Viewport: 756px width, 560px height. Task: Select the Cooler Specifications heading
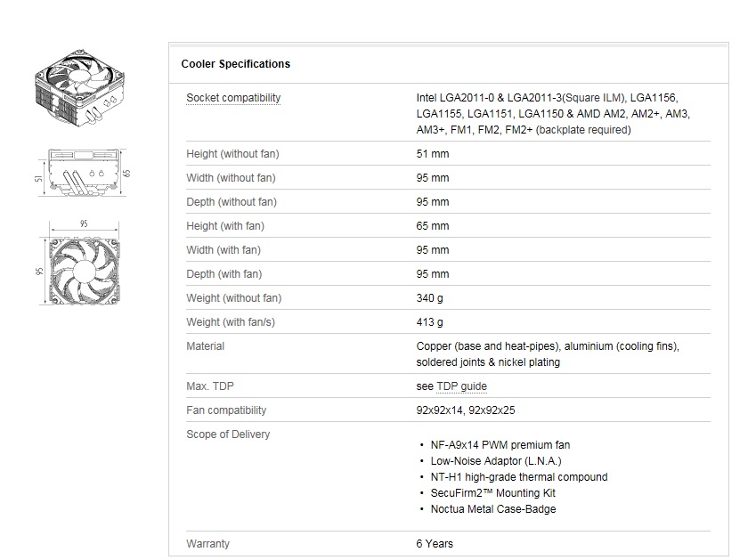pyautogui.click(x=235, y=63)
